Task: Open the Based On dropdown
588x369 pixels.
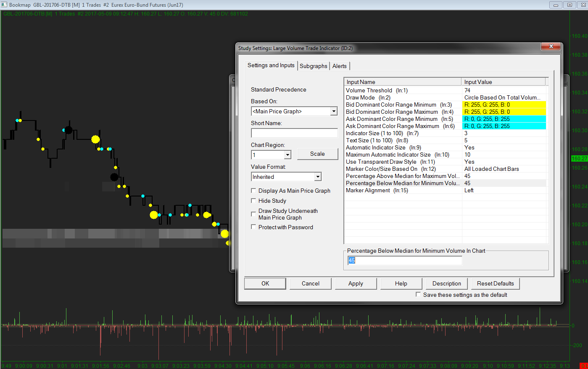Action: pos(334,111)
